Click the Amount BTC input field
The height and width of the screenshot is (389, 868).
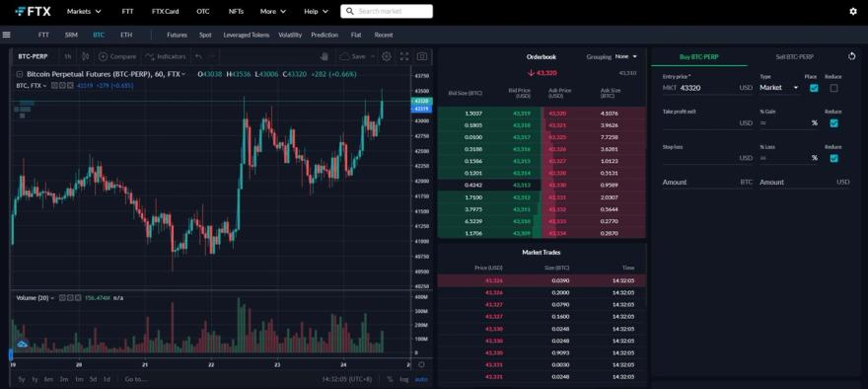(x=707, y=183)
